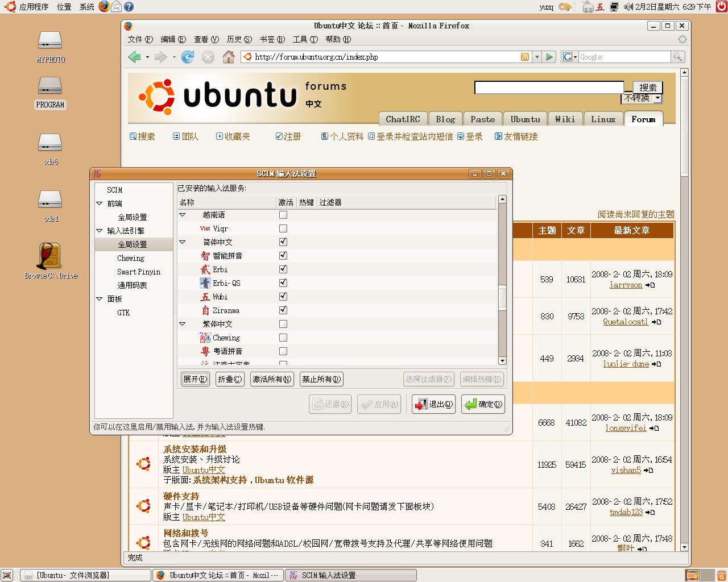Click the forum search text field
The image size is (728, 582).
click(549, 88)
